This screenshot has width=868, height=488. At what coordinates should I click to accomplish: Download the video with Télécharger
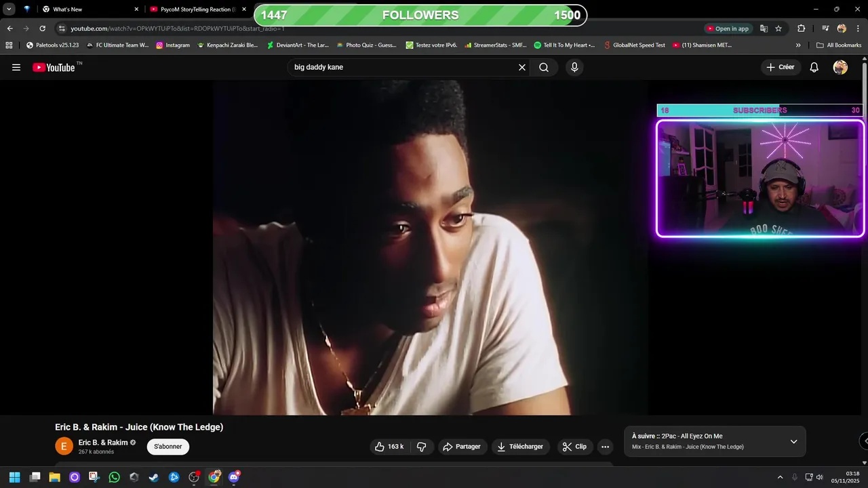pyautogui.click(x=521, y=447)
